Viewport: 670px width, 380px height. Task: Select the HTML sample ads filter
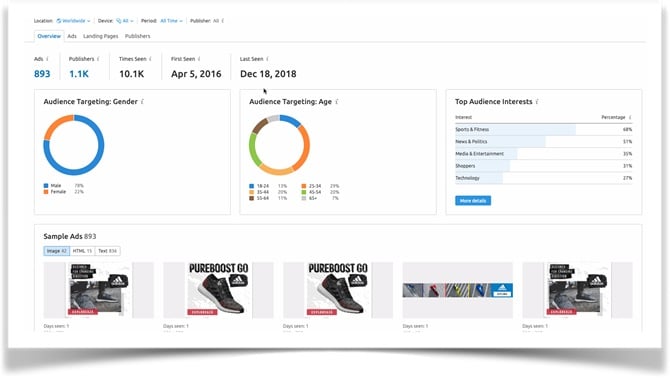(82, 251)
